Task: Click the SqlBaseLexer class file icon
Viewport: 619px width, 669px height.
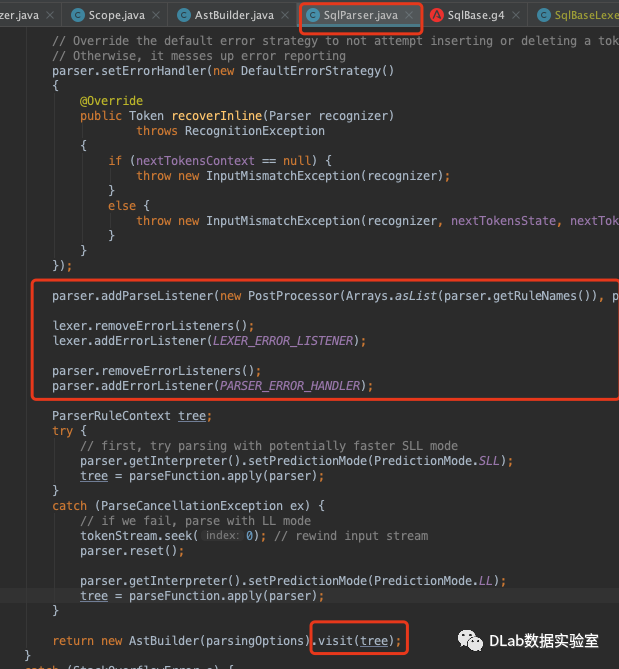Action: coord(543,15)
